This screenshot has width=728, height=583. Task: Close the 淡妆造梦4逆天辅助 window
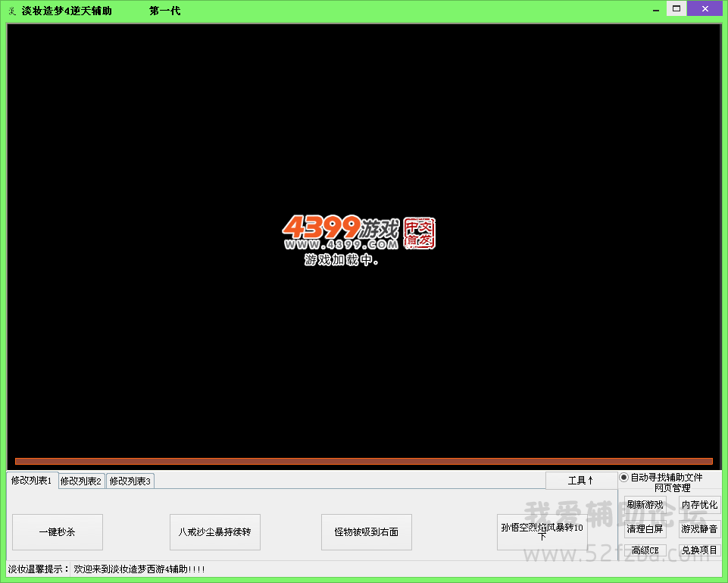pyautogui.click(x=705, y=8)
